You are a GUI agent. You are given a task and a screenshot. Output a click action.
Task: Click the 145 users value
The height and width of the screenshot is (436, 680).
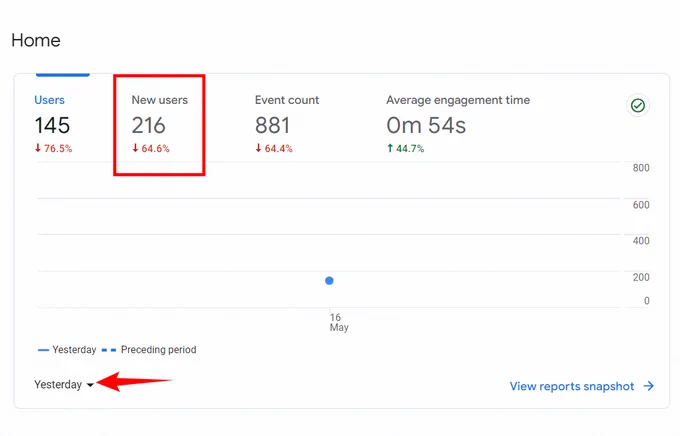point(52,125)
